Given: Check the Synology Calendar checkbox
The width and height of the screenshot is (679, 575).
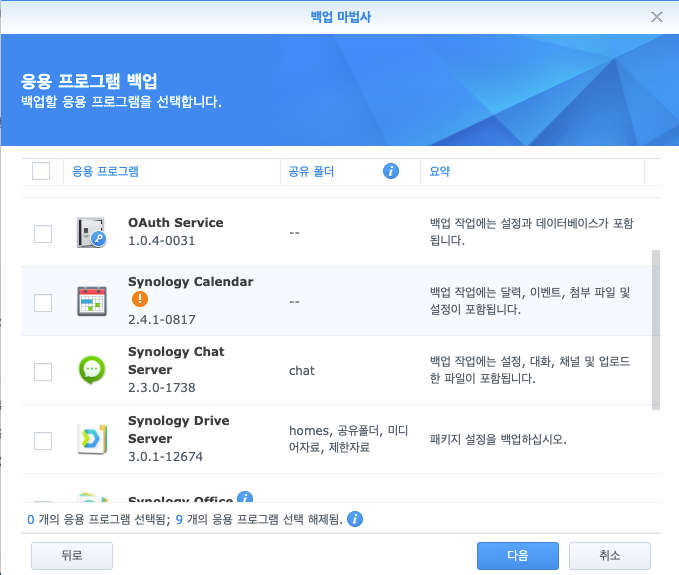Looking at the screenshot, I should pyautogui.click(x=43, y=303).
